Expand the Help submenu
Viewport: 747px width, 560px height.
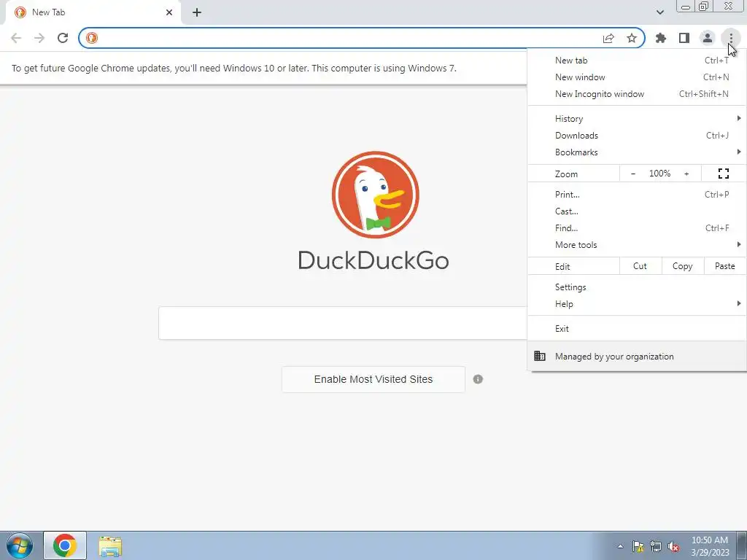(x=637, y=304)
